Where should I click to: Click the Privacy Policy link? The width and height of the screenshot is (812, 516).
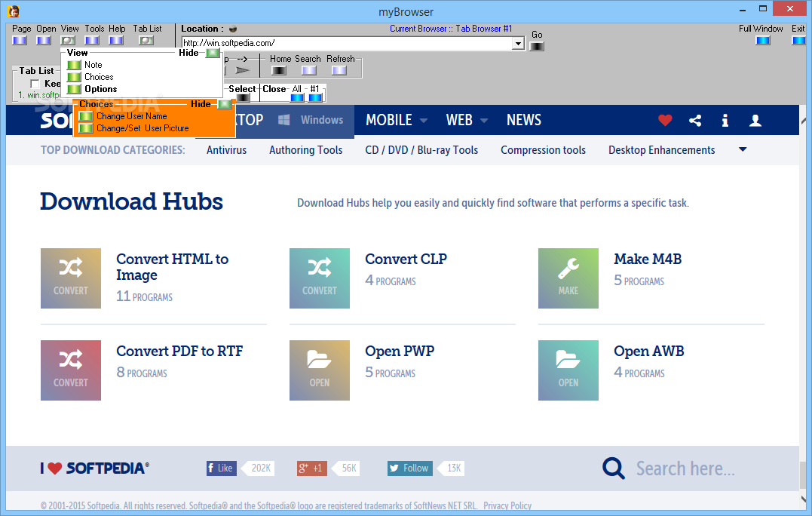point(507,505)
